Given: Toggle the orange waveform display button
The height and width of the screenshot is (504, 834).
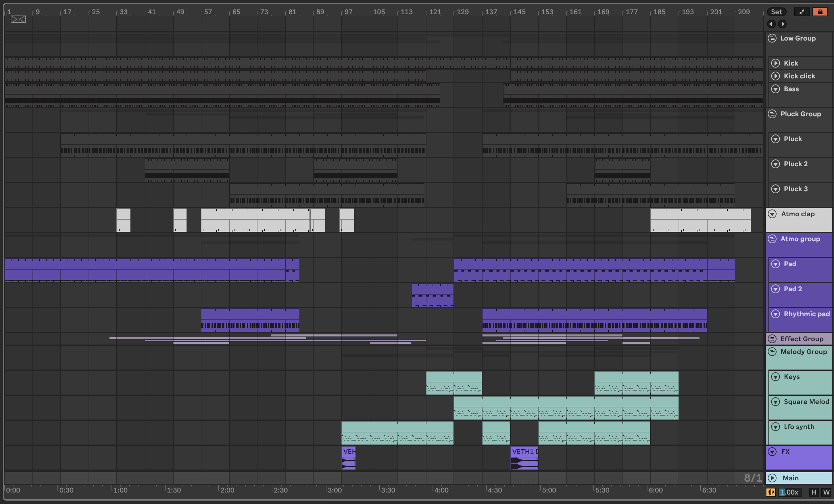Looking at the screenshot, I should (771, 492).
